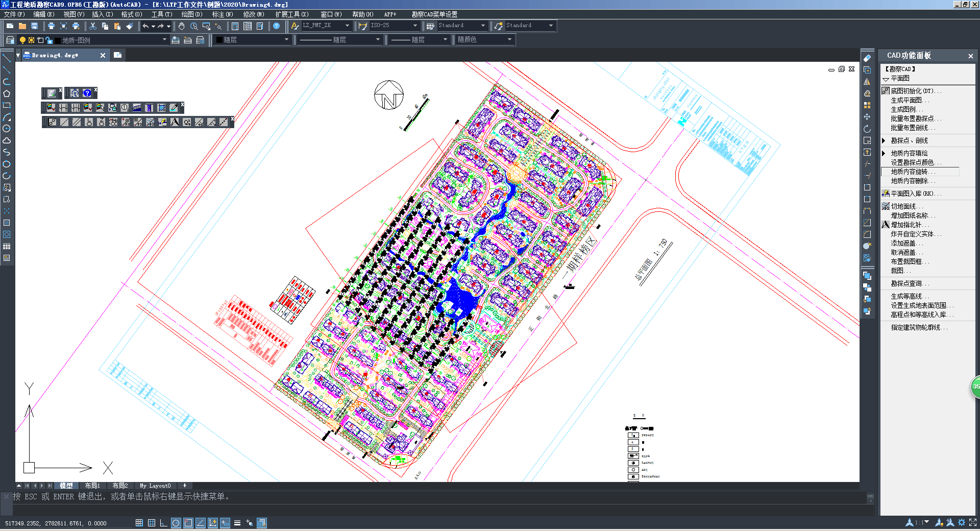Click 生成平面图 in CAD panel

[909, 100]
